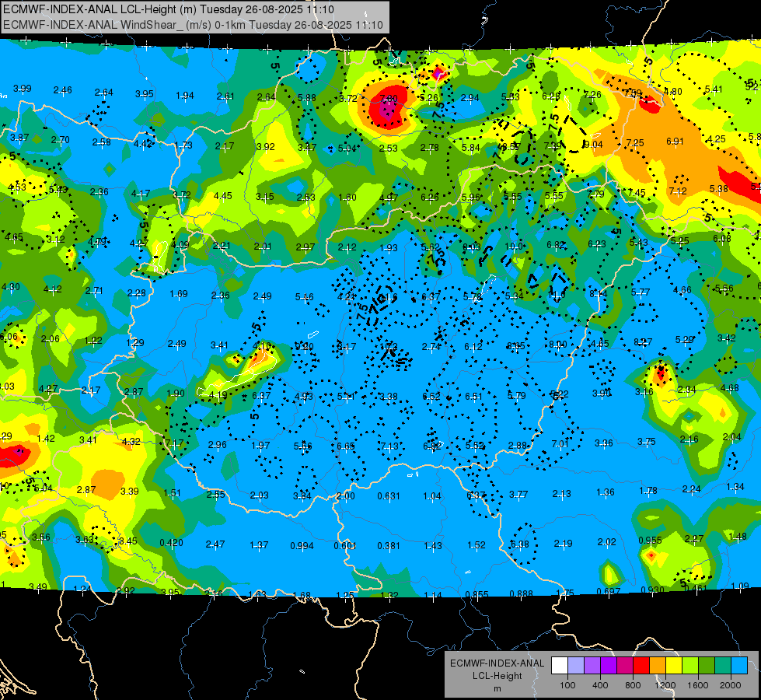This screenshot has width=761, height=700.
Task: Click the wind shear value 9.04
Action: 593,144
